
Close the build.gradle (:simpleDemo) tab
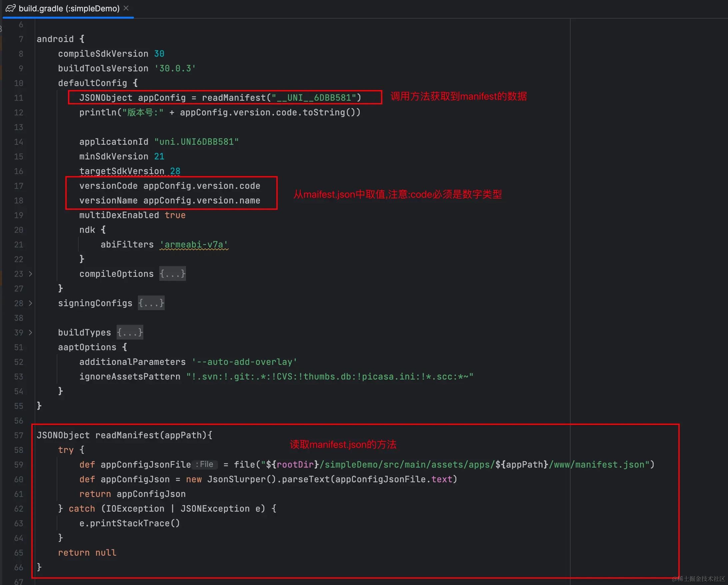coord(126,8)
